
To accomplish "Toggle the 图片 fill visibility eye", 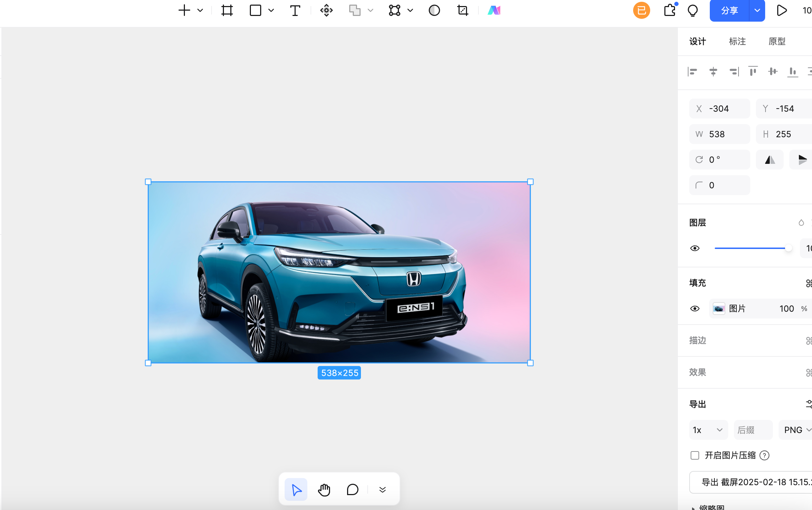I will [x=695, y=309].
